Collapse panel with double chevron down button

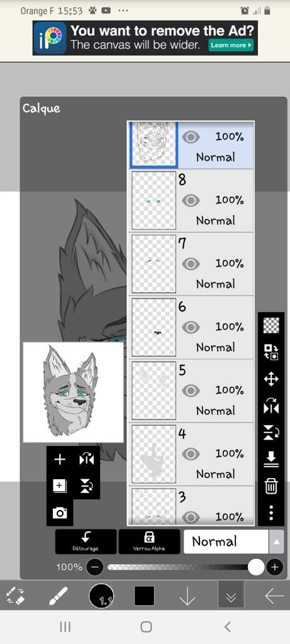pyautogui.click(x=231, y=595)
